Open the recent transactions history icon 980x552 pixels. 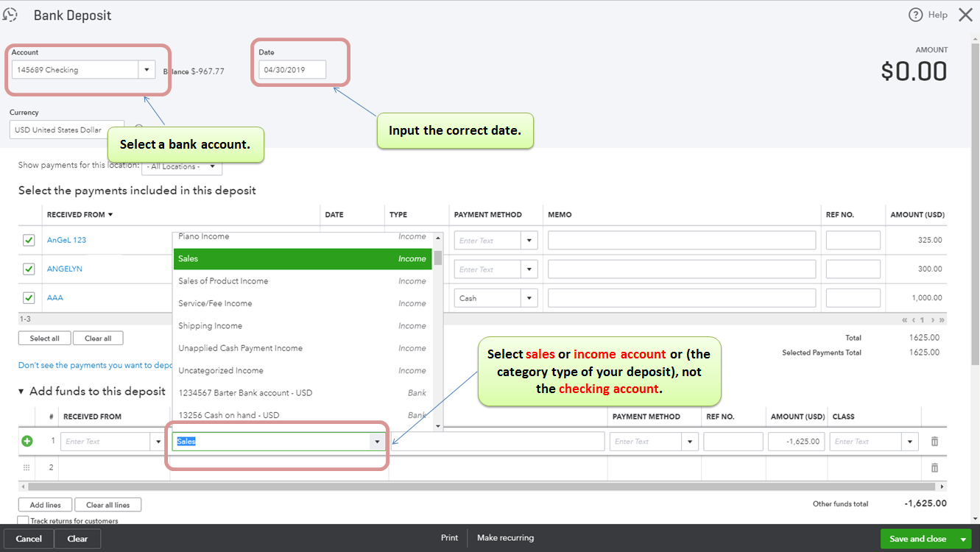tap(10, 14)
